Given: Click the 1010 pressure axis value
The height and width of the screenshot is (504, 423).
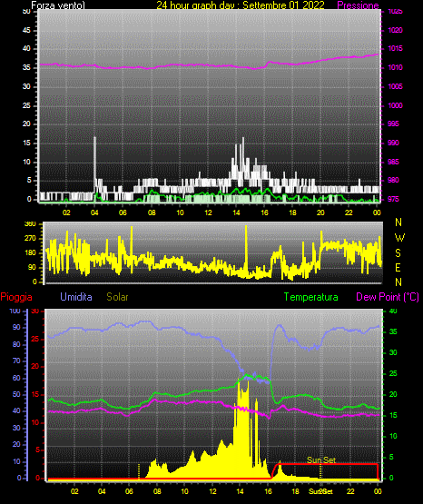Looking at the screenshot, I should click(x=395, y=67).
